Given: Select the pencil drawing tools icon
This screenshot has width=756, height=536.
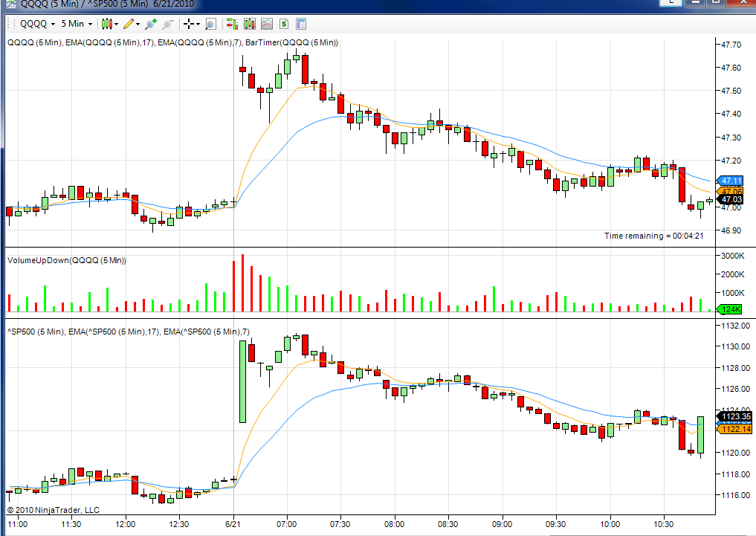Looking at the screenshot, I should (129, 24).
